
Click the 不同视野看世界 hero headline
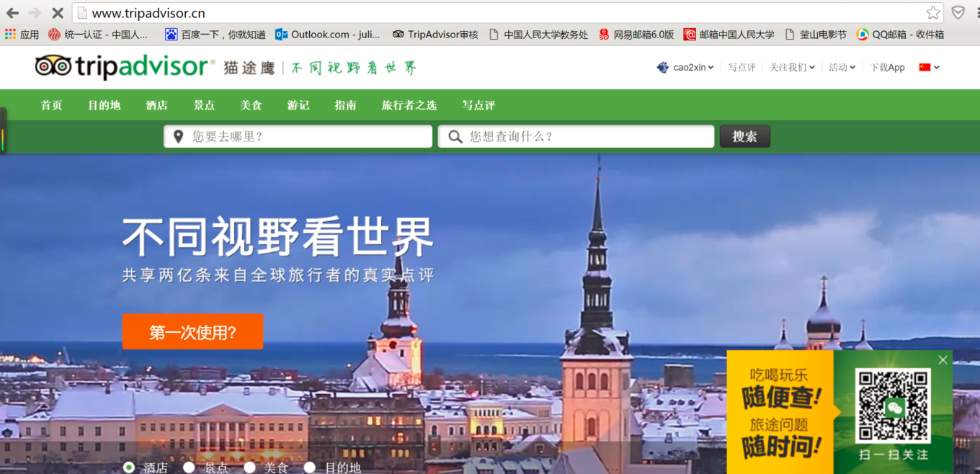point(278,237)
